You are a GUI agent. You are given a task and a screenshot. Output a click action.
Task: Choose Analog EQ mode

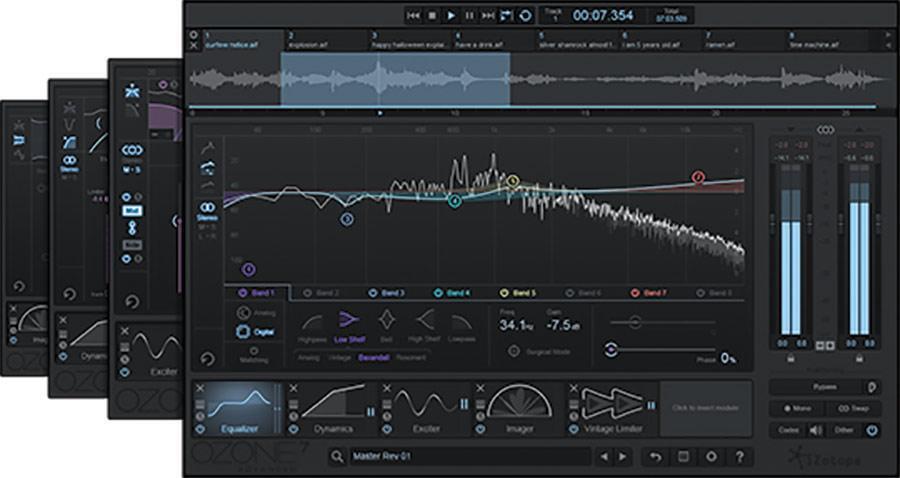[x=256, y=313]
